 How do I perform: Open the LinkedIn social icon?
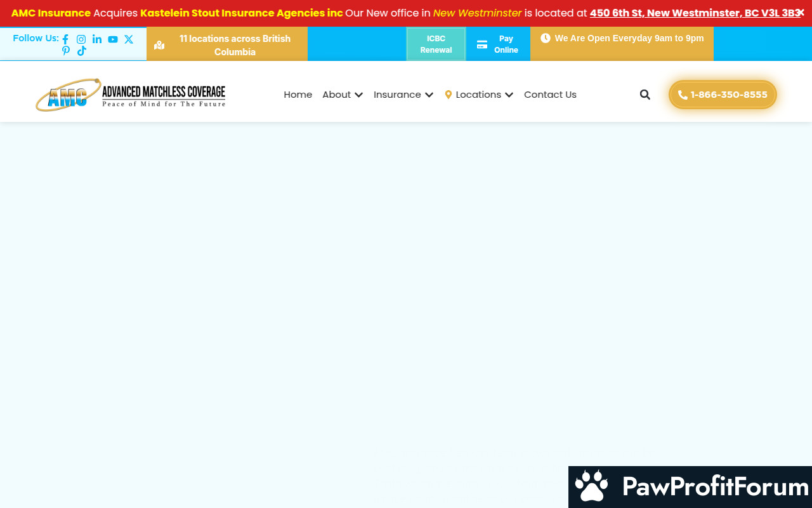[x=97, y=39]
